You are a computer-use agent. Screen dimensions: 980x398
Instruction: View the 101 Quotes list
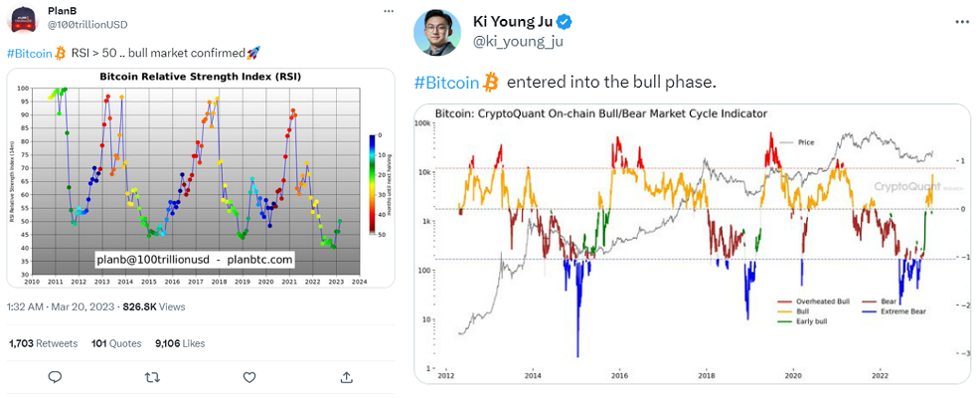coord(113,343)
